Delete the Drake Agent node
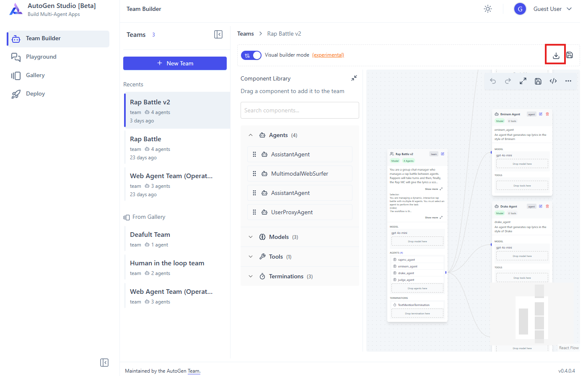Viewport: 588px width, 376px height. pos(547,206)
